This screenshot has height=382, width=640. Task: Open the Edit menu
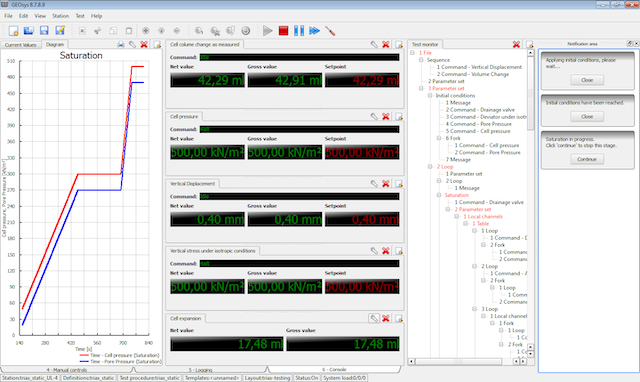(x=24, y=16)
